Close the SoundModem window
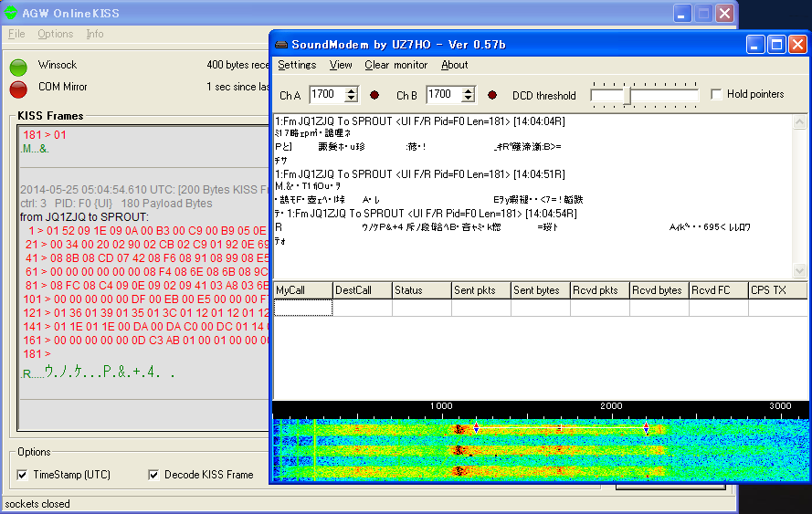The image size is (812, 514). pyautogui.click(x=797, y=45)
